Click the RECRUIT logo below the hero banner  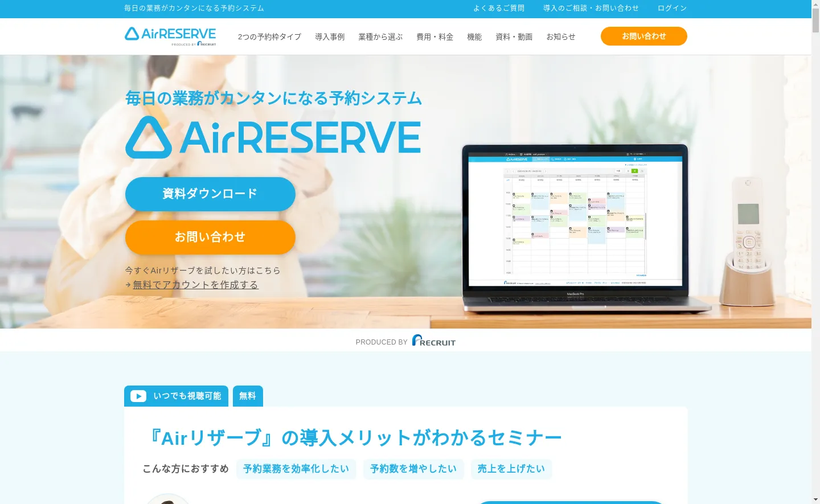(x=434, y=341)
